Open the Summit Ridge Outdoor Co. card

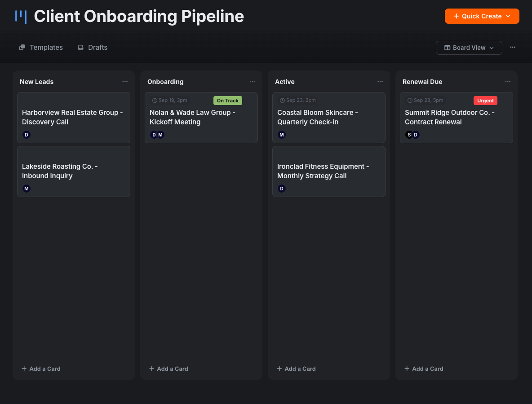[457, 118]
